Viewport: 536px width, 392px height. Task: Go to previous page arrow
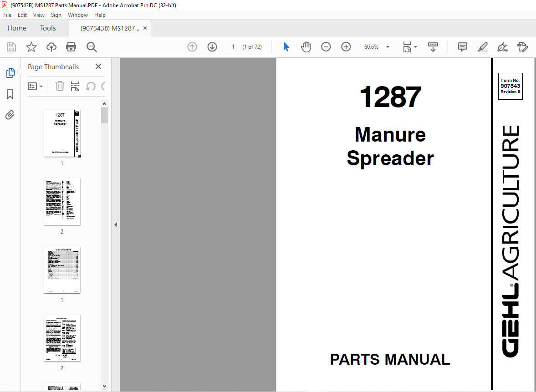192,47
